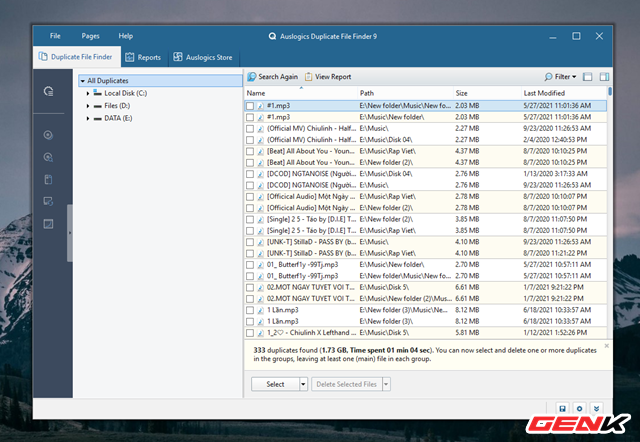Sort results by the Name column
640x442 pixels.
point(301,93)
